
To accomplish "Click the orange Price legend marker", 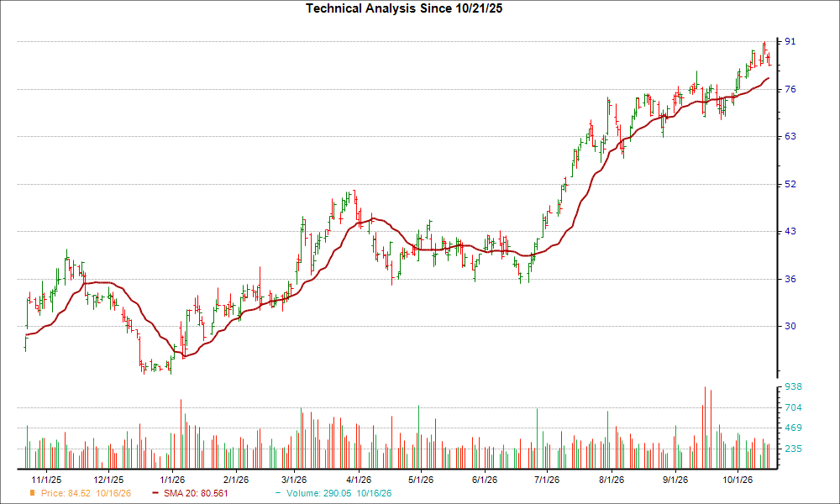I will 32,493.
